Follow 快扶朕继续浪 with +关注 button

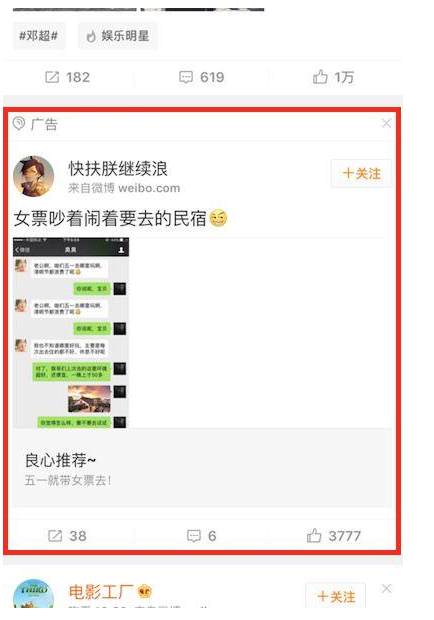tap(361, 173)
